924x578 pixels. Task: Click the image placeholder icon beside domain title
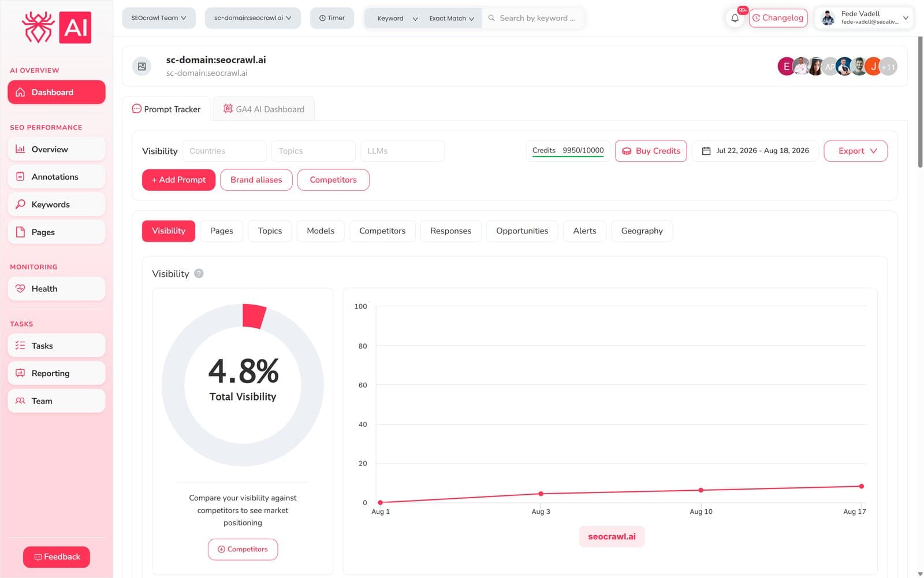click(x=142, y=66)
